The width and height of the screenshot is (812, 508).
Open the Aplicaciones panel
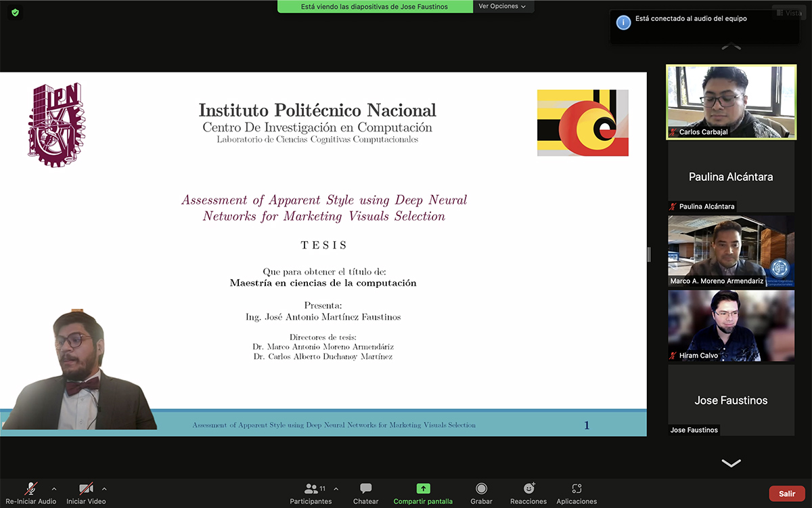coord(577,494)
